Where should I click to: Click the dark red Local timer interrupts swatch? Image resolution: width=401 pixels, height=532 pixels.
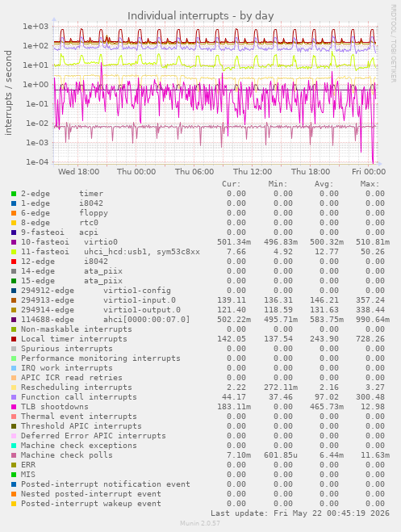(14, 339)
